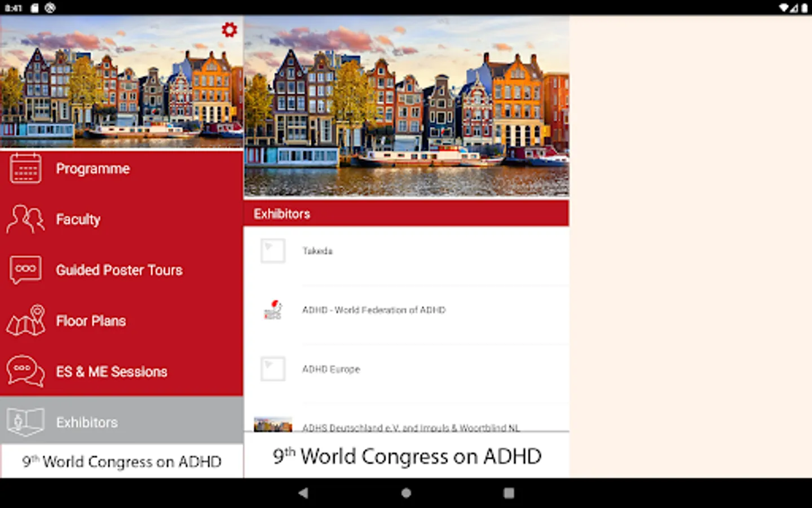Tap the Android home navigation button
Viewport: 812px width, 508px height.
(406, 493)
